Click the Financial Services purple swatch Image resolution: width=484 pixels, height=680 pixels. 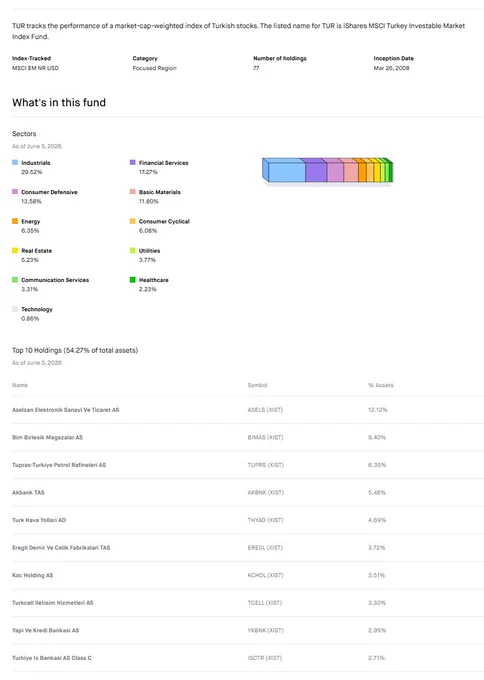click(133, 163)
